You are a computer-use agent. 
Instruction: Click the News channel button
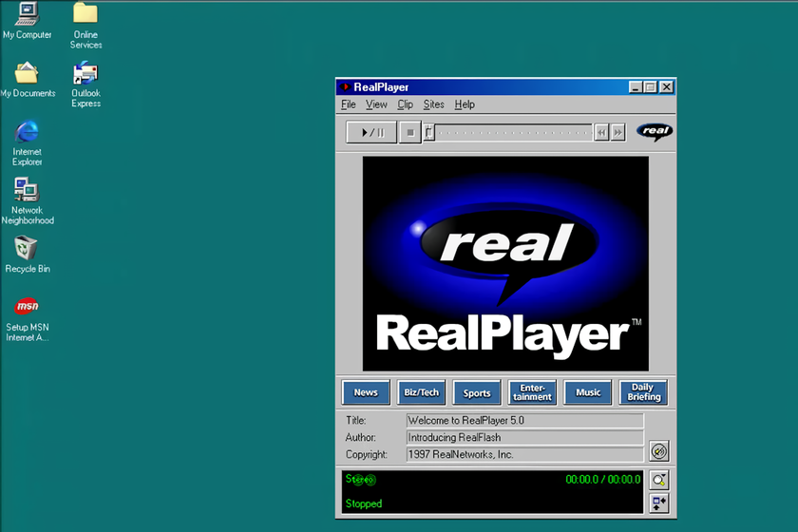tap(366, 392)
